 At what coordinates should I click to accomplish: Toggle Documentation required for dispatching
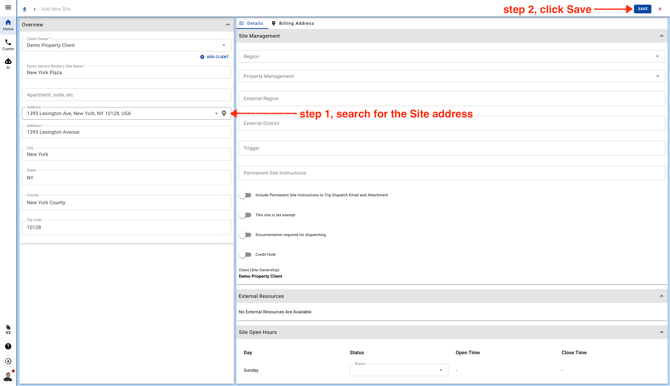coord(245,235)
